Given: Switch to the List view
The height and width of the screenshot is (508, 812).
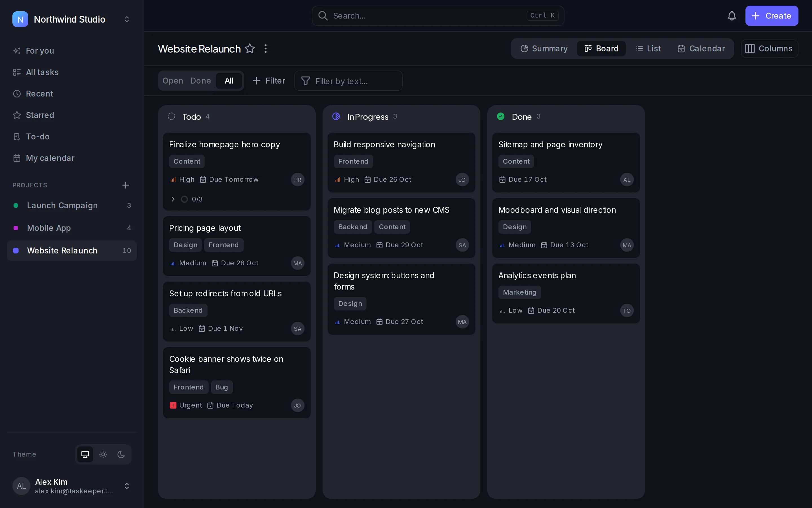Looking at the screenshot, I should tap(648, 49).
